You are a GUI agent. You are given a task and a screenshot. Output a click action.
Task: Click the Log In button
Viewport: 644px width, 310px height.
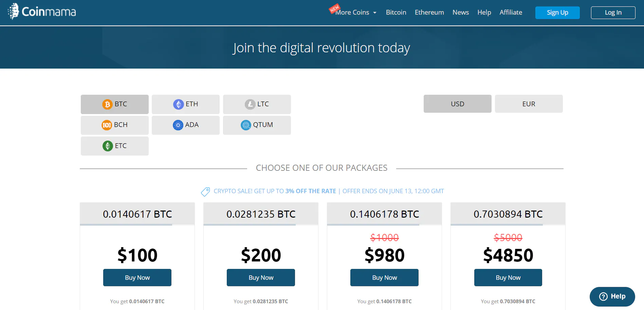(613, 13)
